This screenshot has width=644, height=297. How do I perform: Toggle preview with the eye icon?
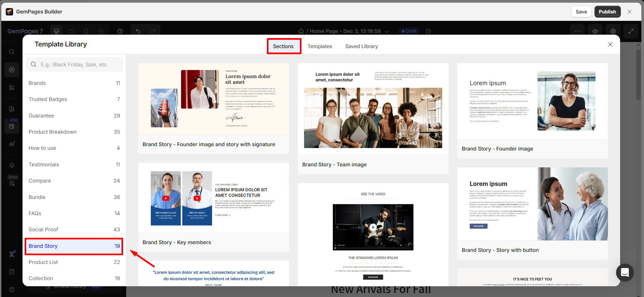(x=595, y=31)
